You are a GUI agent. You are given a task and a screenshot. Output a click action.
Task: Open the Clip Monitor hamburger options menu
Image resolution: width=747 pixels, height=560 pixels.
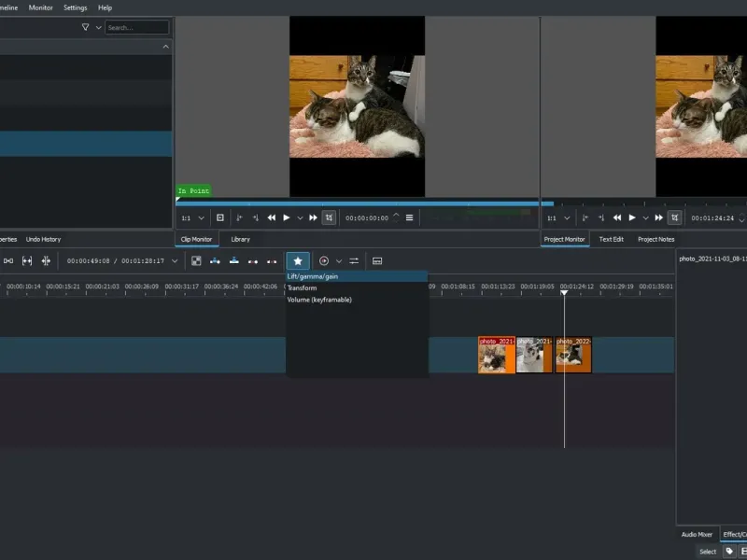pyautogui.click(x=409, y=217)
